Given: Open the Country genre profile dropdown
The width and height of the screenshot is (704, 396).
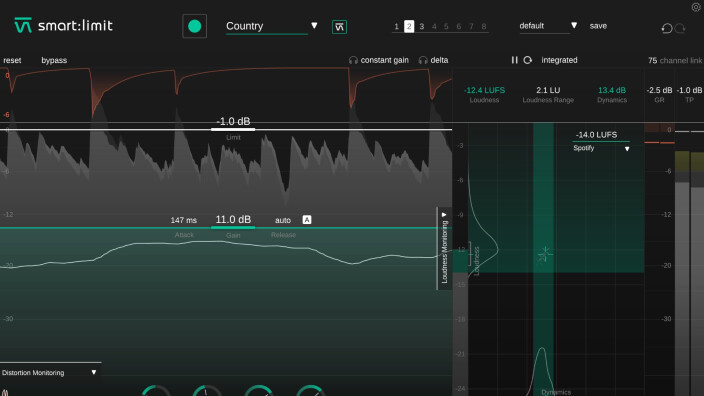Looking at the screenshot, I should pos(272,26).
